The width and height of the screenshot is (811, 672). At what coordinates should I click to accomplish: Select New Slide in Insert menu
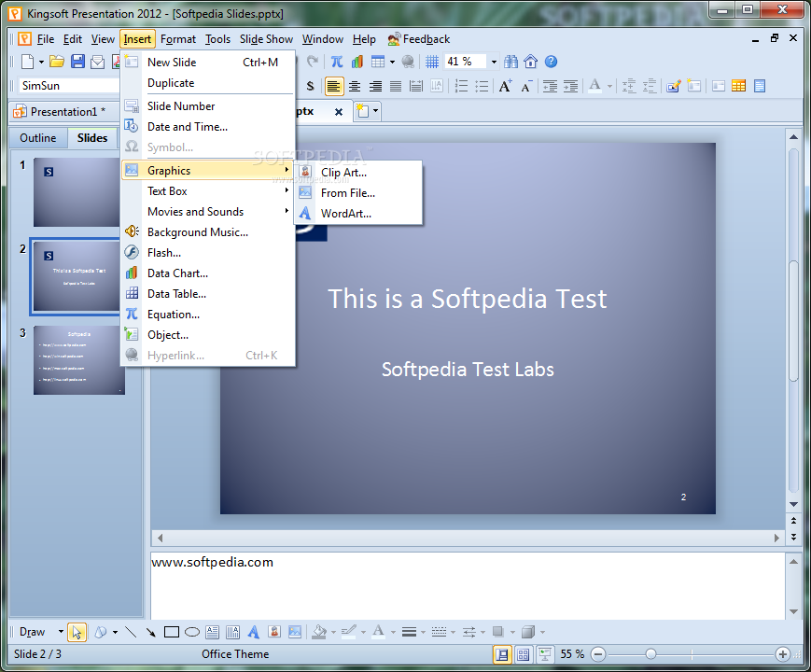[208, 63]
